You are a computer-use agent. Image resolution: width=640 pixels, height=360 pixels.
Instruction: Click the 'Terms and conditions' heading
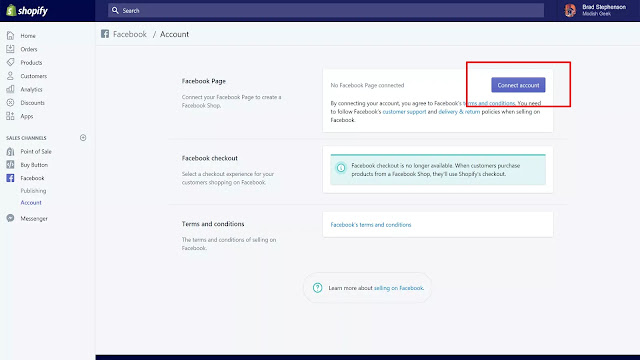click(x=213, y=224)
